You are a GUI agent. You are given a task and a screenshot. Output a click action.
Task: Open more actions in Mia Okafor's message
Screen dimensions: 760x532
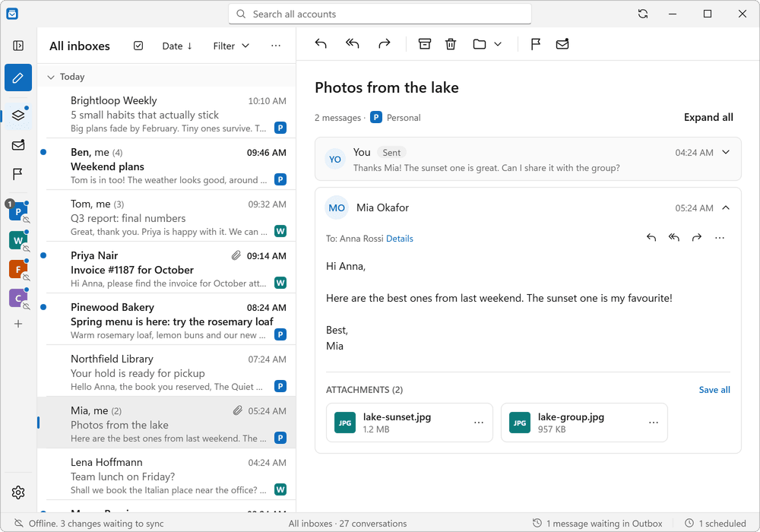[x=719, y=237]
